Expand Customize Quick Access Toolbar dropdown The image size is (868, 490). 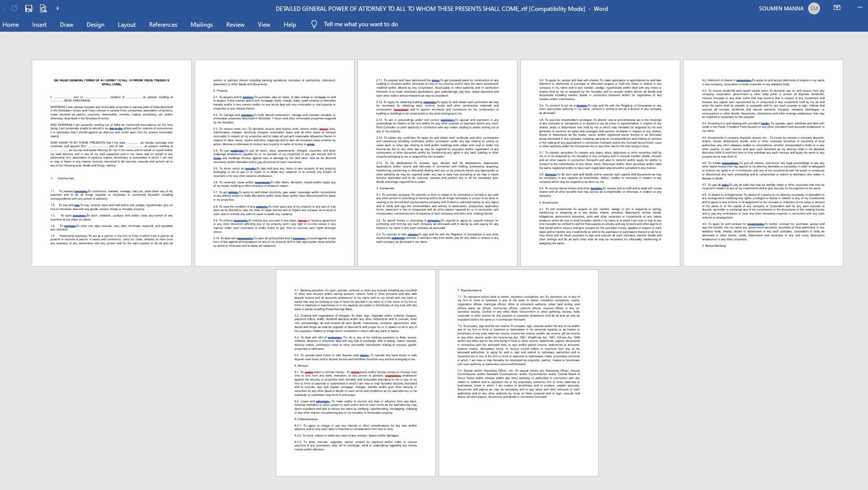tap(57, 8)
